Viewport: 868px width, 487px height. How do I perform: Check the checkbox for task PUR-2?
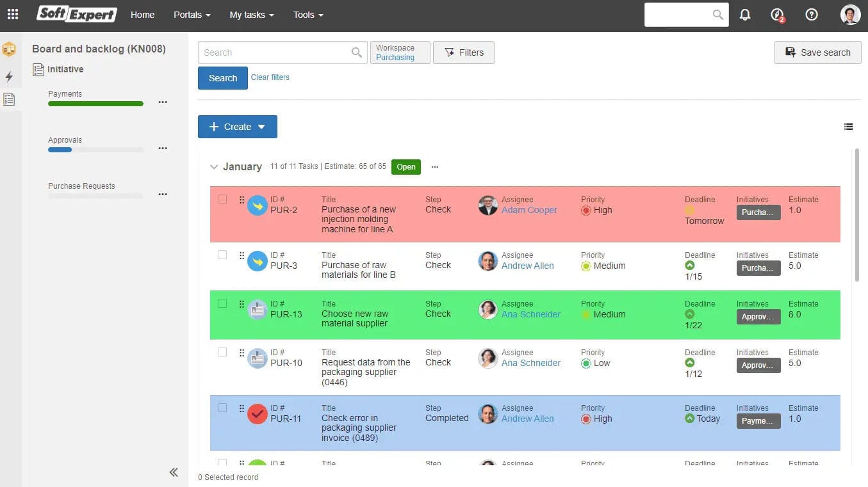222,199
